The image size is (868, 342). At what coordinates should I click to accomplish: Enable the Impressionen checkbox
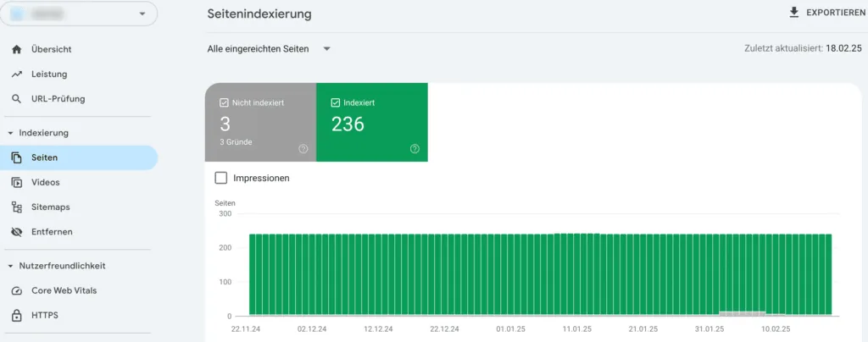[x=220, y=179]
